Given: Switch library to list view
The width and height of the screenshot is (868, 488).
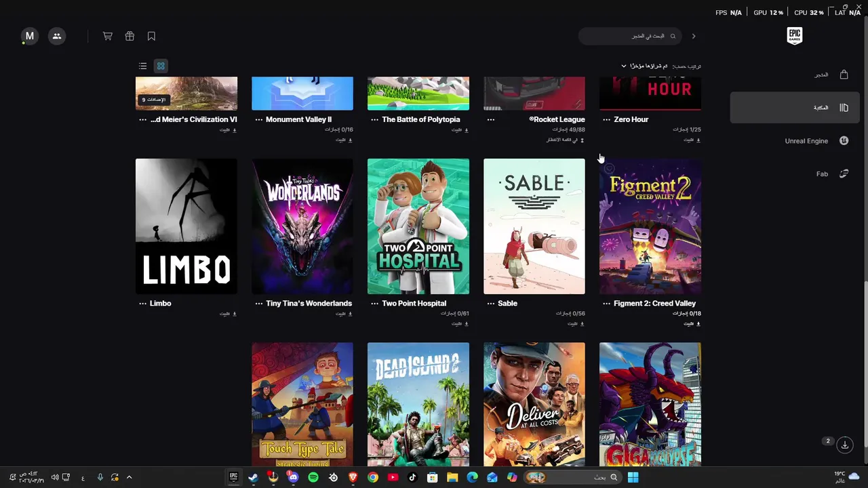Looking at the screenshot, I should point(142,66).
